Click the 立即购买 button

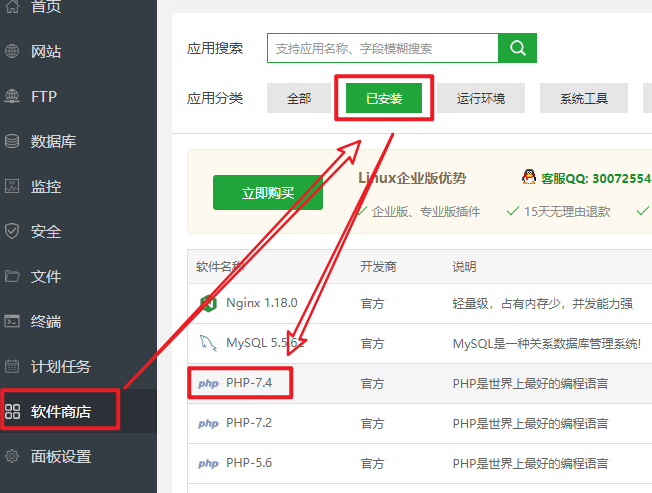tap(268, 192)
